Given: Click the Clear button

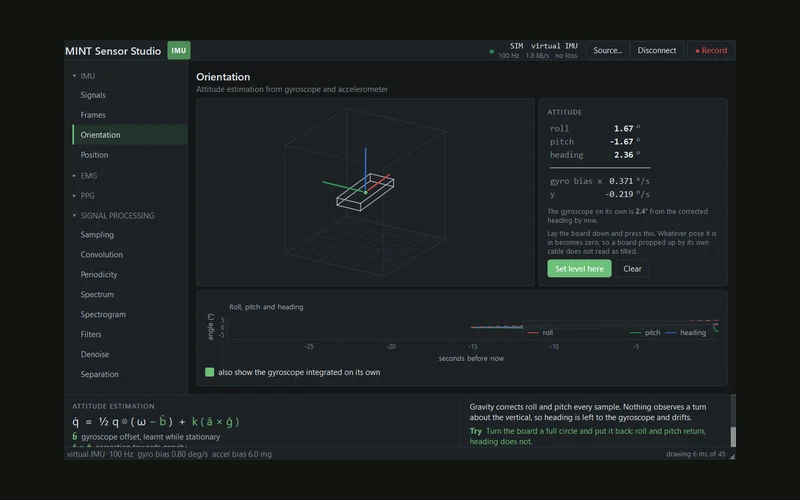Looking at the screenshot, I should tap(632, 268).
